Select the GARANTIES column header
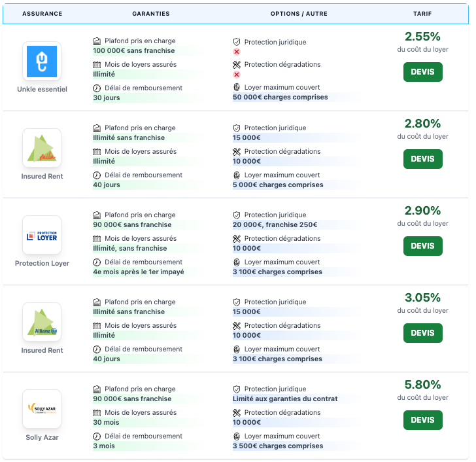This screenshot has width=476, height=462. tap(150, 14)
